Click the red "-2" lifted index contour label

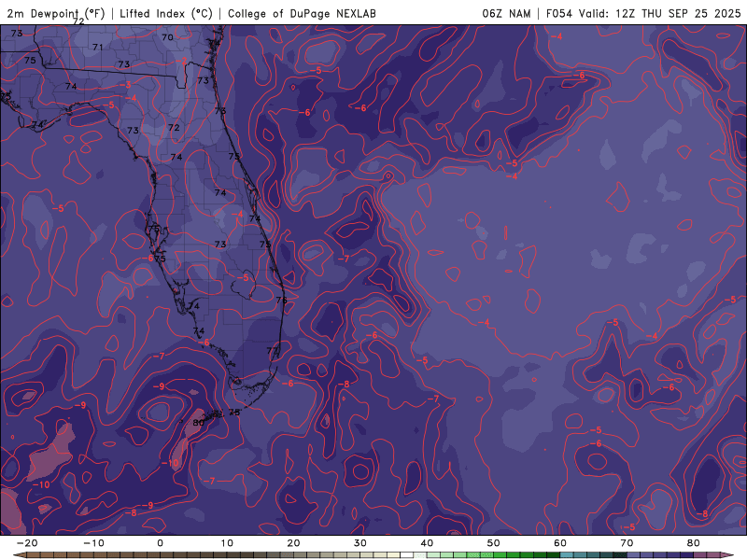182,62
